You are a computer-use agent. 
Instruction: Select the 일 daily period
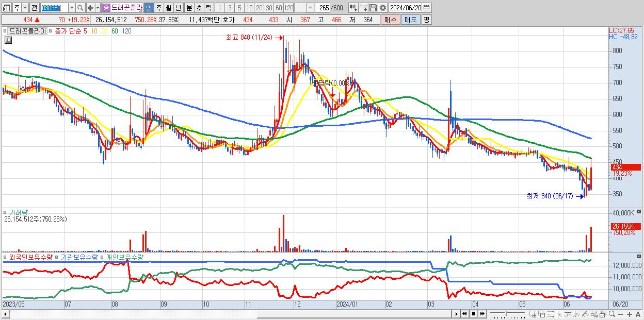tap(149, 8)
